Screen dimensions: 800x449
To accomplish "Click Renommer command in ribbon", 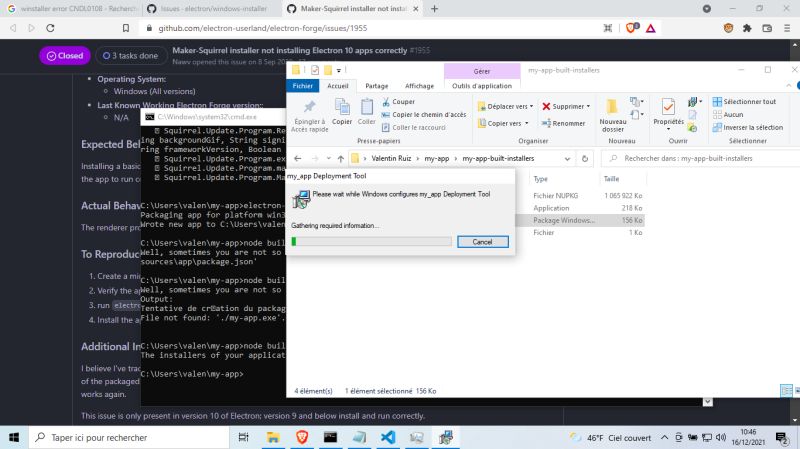I will click(x=563, y=123).
